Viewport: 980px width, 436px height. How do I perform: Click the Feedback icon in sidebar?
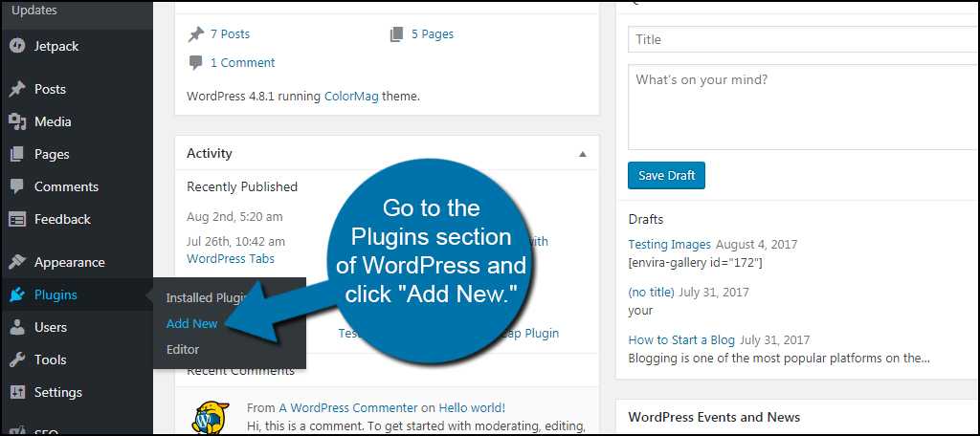(x=17, y=219)
